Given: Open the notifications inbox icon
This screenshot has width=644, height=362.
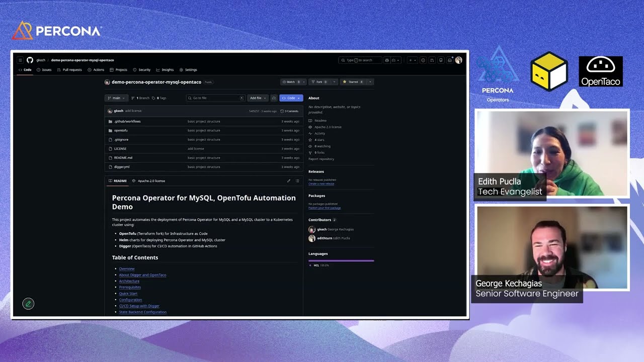Looking at the screenshot, I should click(x=449, y=60).
